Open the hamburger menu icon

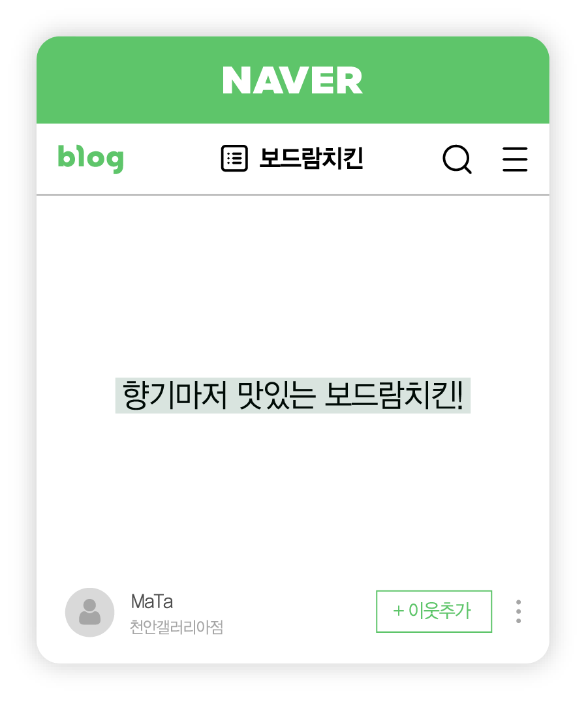tap(515, 159)
